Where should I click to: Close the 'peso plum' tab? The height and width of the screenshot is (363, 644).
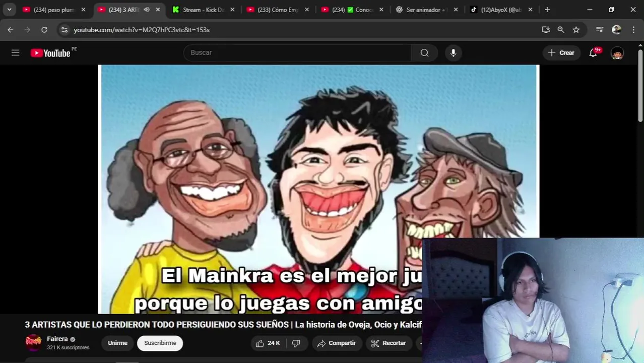point(84,10)
